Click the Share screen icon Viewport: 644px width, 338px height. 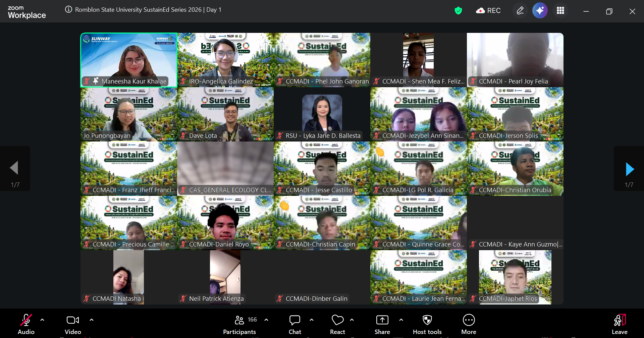click(382, 324)
